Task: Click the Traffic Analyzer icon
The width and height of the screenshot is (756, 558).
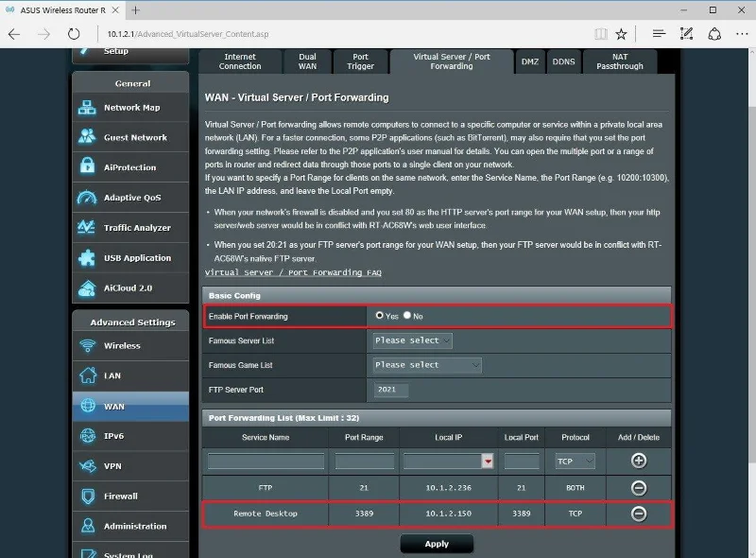Action: coord(87,227)
